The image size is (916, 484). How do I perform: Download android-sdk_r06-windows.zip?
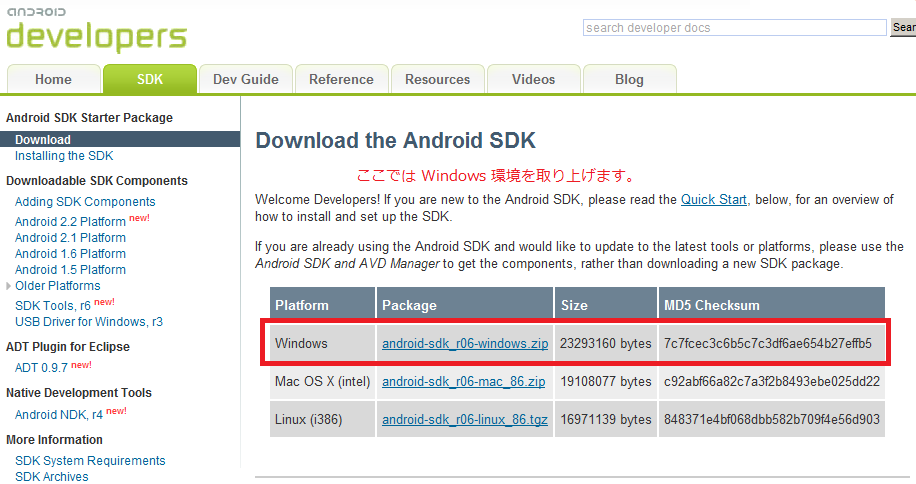[465, 344]
